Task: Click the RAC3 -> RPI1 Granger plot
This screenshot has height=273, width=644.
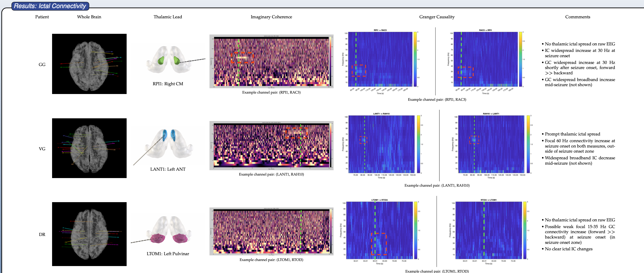Action: [x=485, y=59]
